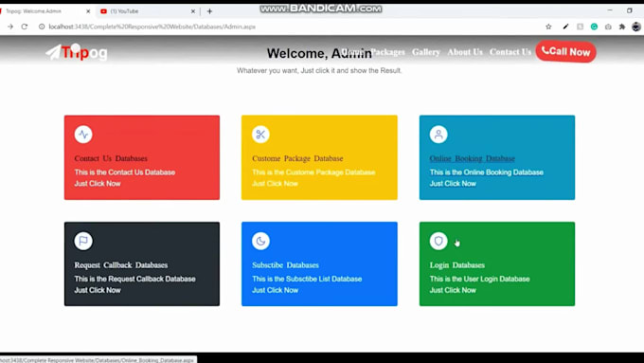
Task: Click text 'This is the Custome Package Database'
Action: (x=313, y=172)
